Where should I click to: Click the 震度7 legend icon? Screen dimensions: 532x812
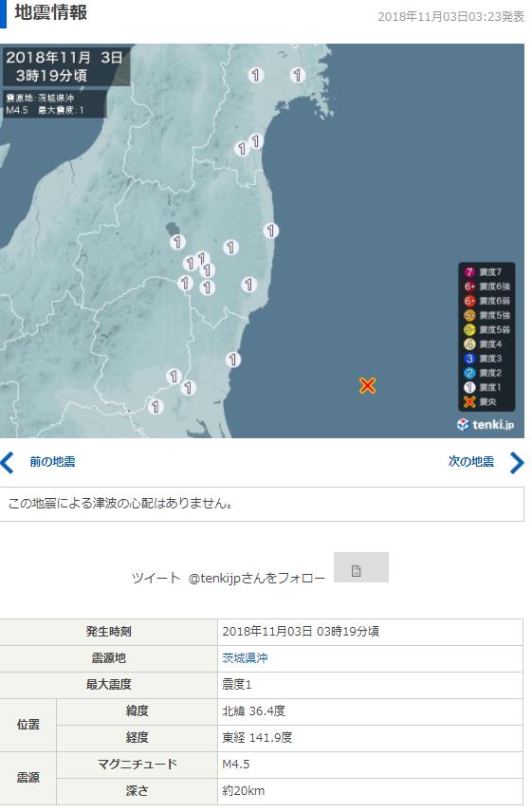(469, 272)
